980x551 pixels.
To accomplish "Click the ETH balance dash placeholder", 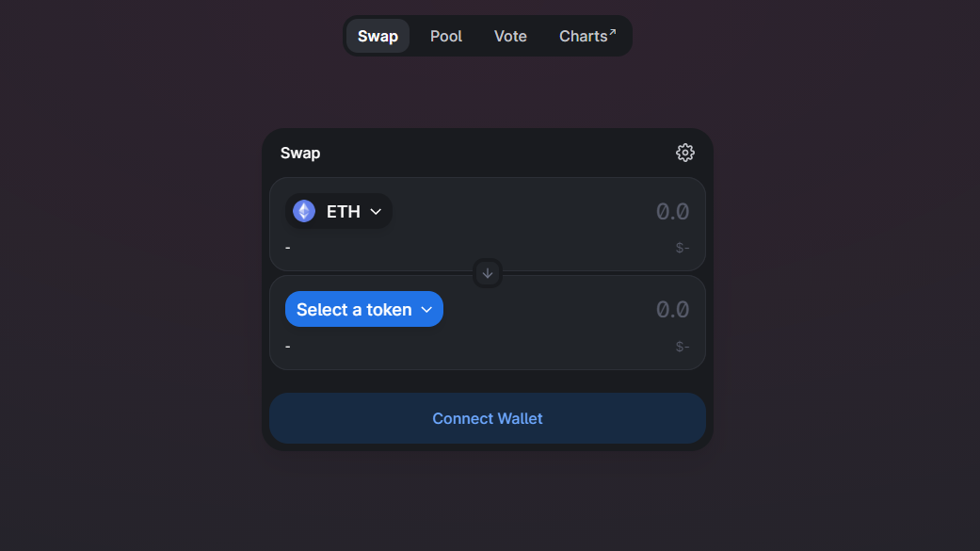I will tap(288, 248).
